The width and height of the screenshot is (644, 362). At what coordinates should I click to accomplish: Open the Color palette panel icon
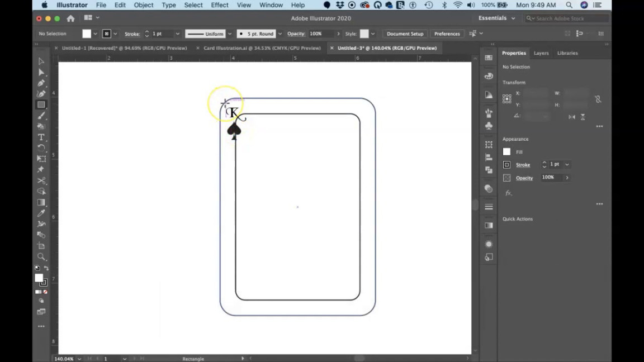point(489,76)
